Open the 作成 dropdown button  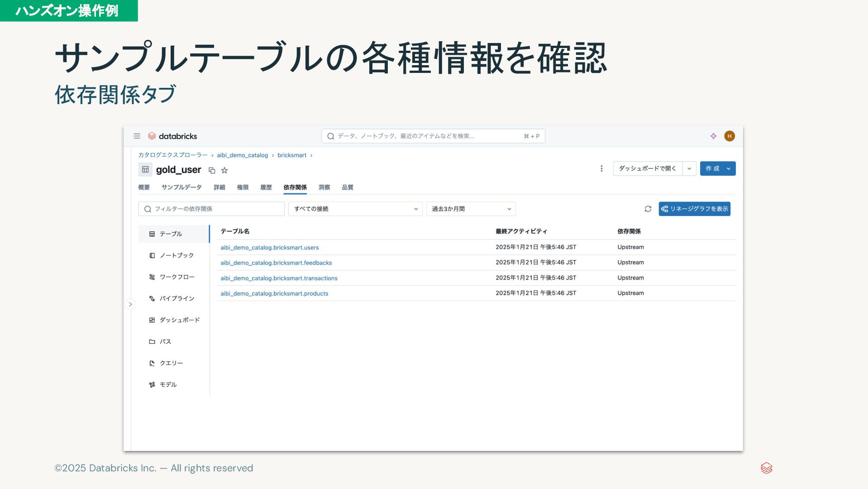pyautogui.click(x=718, y=168)
